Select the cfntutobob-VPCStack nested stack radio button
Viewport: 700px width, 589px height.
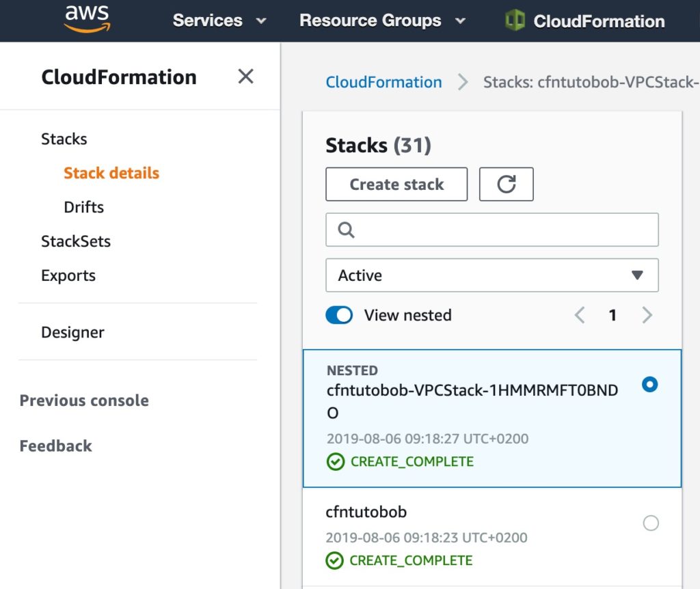click(650, 384)
